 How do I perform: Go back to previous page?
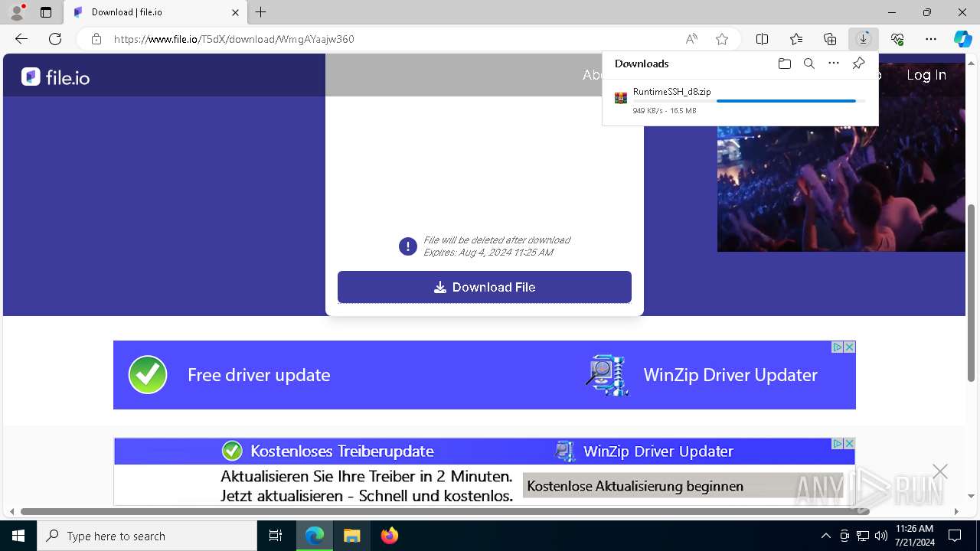tap(21, 39)
